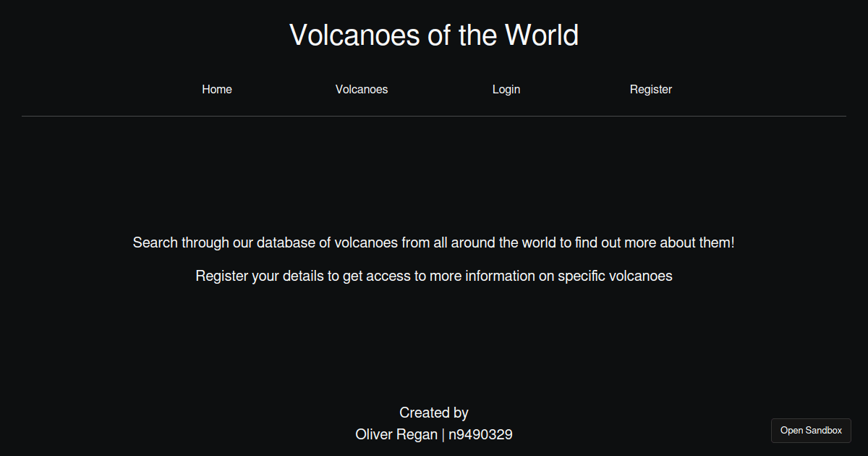Screen dimensions: 868x456
Task: Click the Created by footer text
Action: pyautogui.click(x=434, y=413)
